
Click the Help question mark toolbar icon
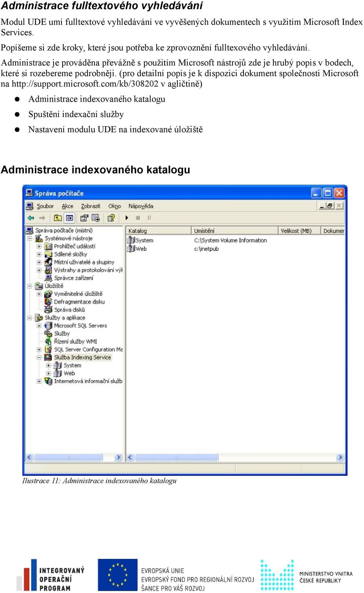point(111,218)
